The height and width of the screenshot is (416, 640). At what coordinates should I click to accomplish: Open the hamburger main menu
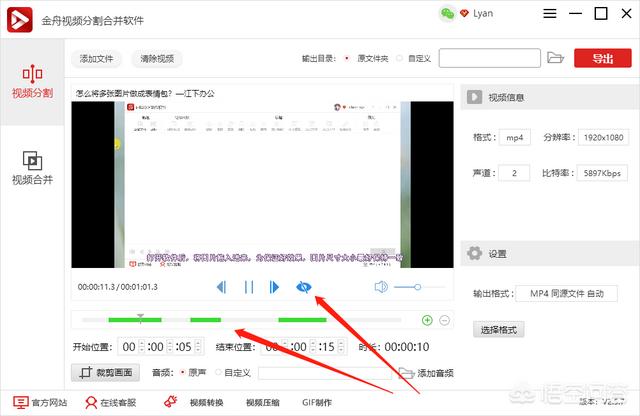(x=549, y=14)
